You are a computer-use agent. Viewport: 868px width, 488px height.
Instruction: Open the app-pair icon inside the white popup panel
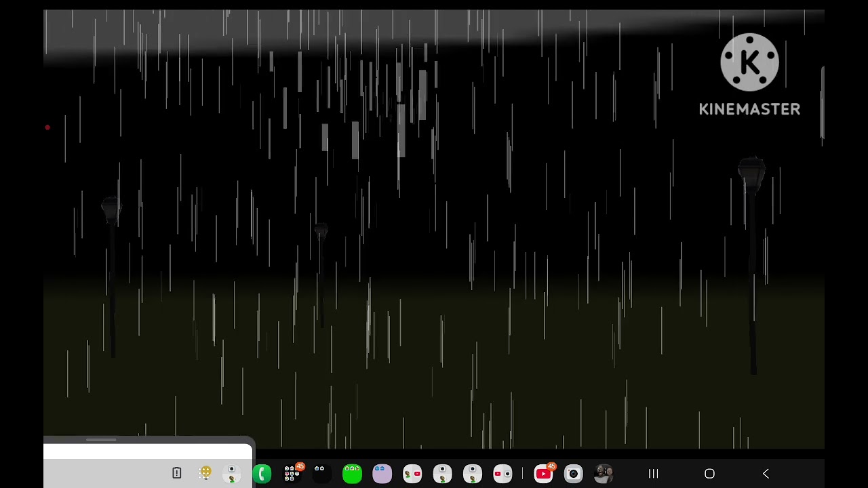[231, 474]
